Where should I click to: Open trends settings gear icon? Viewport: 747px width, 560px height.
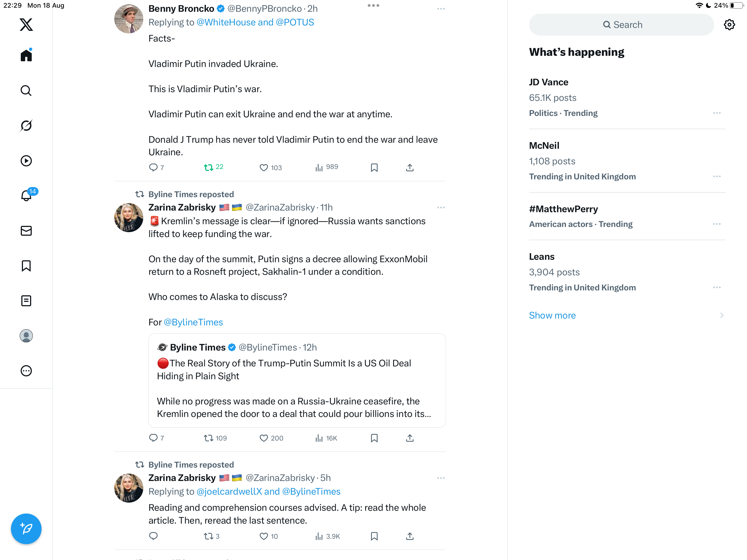coord(729,25)
